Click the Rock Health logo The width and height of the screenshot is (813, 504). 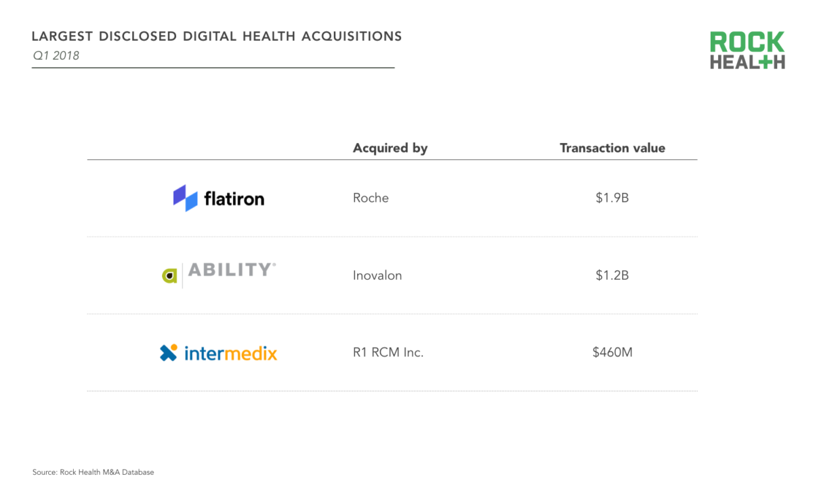tap(747, 50)
